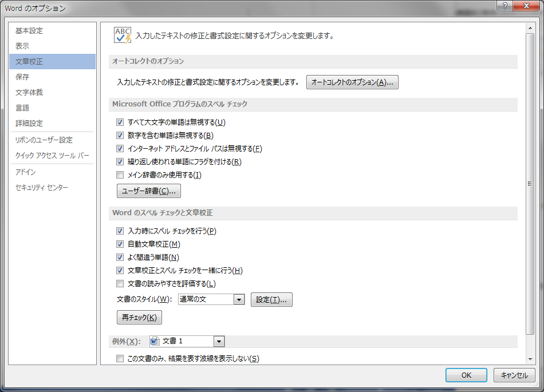Click the vertical scrollbar down arrow
This screenshot has width=544, height=392.
[x=530, y=359]
